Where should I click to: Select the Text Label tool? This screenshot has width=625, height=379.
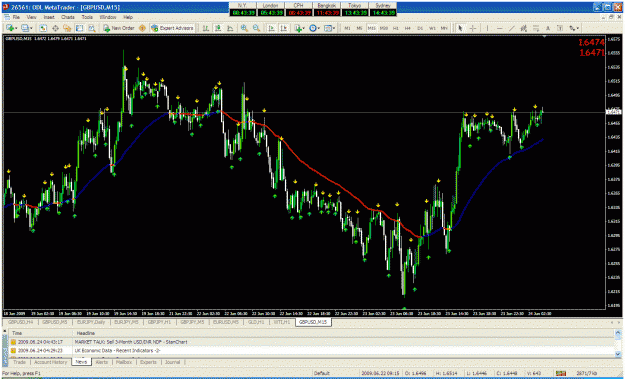click(x=560, y=28)
